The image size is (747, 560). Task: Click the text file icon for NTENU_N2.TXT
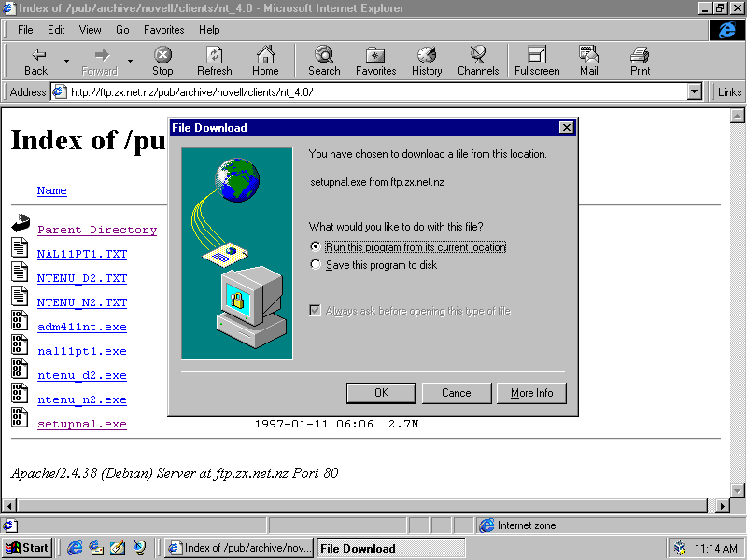pos(20,296)
